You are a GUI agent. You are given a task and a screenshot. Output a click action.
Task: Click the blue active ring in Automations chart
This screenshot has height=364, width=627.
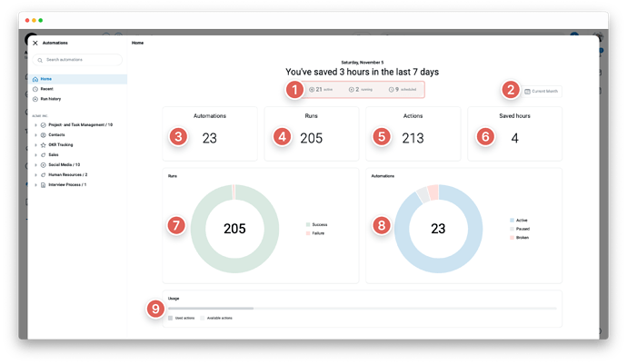tap(438, 266)
